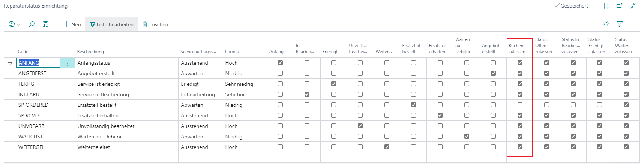The width and height of the screenshot is (644, 164).
Task: Toggle Erledigt checkbox in FERTIG row
Action: pos(333,84)
